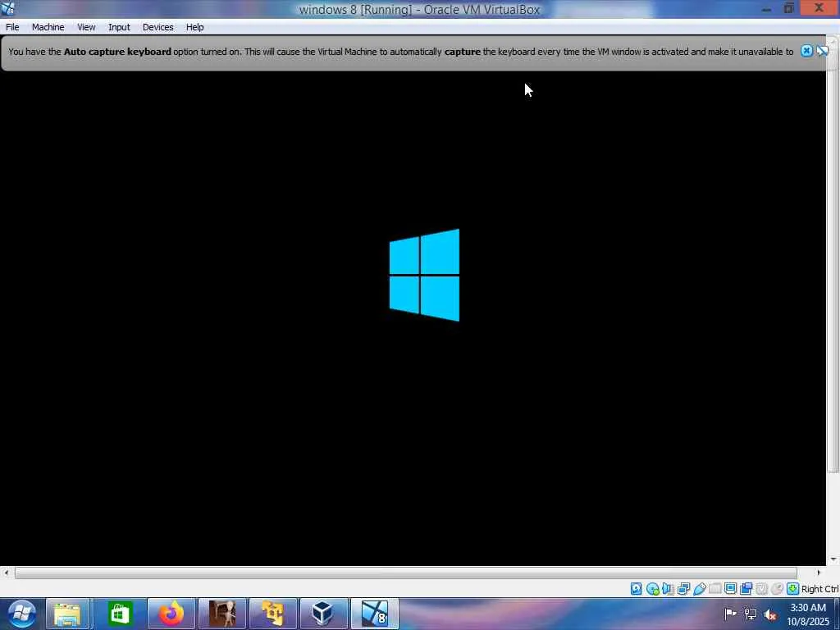Click the muted volume icon in tray
This screenshot has height=630, width=840.
click(x=770, y=614)
